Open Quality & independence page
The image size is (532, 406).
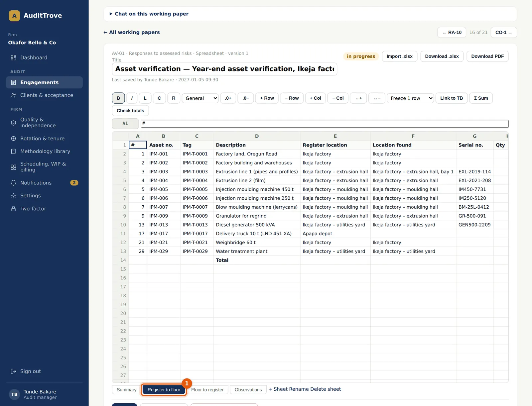(x=44, y=123)
